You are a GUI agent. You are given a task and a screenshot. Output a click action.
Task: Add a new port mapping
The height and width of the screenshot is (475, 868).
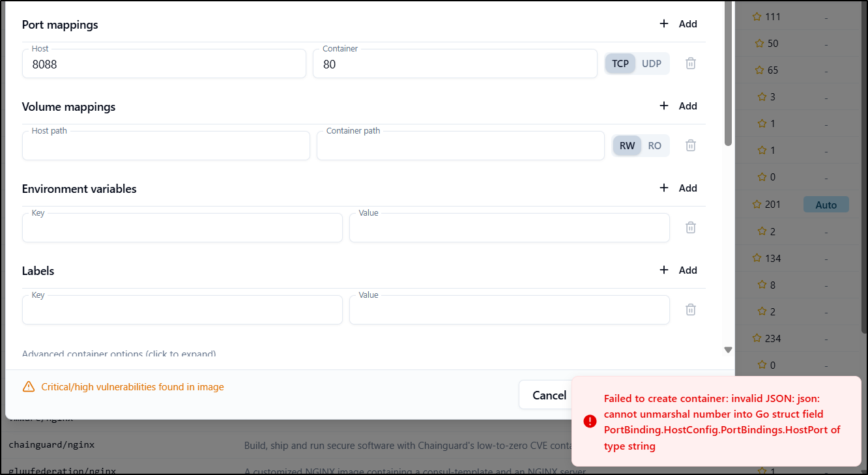click(678, 24)
